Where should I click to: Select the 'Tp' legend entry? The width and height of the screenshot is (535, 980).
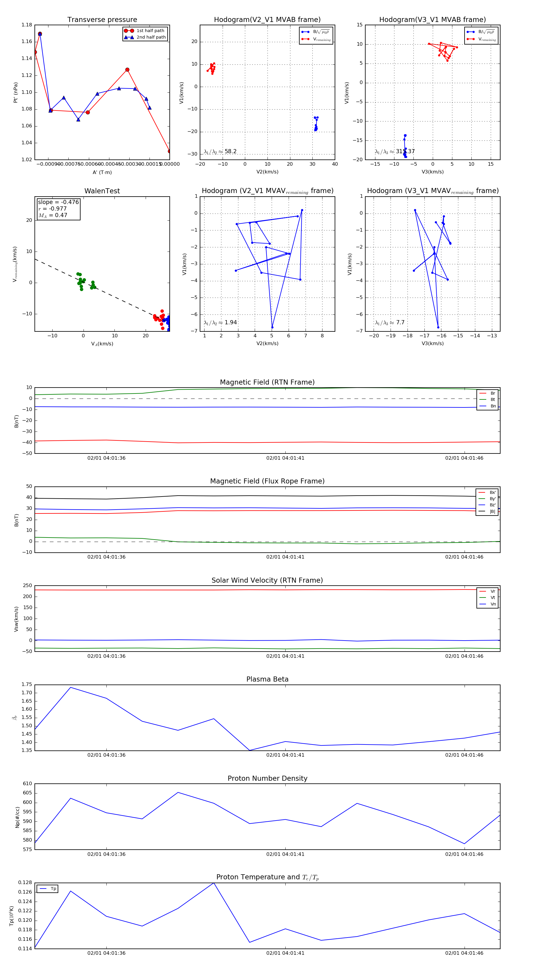click(x=48, y=889)
